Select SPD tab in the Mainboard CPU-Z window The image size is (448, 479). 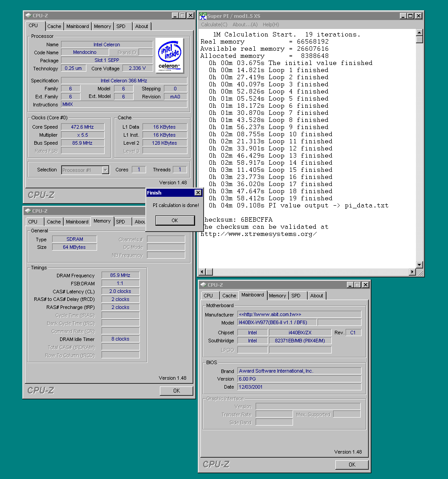[296, 296]
